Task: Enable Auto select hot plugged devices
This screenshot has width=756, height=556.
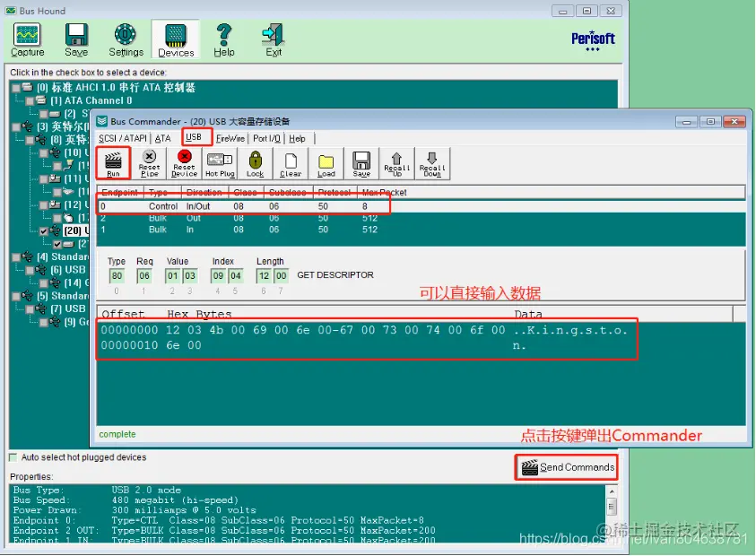Action: (x=13, y=457)
